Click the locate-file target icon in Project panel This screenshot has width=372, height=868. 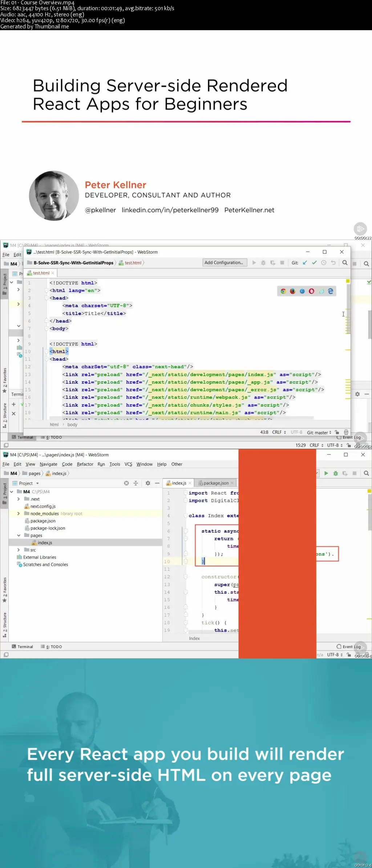tap(126, 483)
